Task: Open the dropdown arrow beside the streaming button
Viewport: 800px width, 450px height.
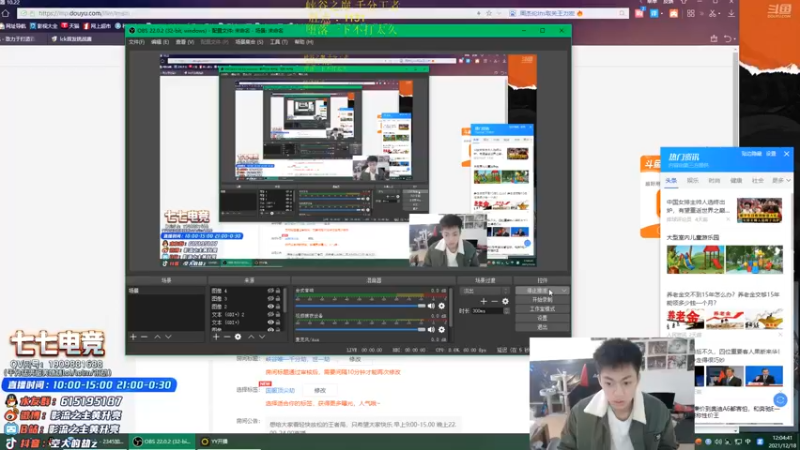Action: coord(564,290)
